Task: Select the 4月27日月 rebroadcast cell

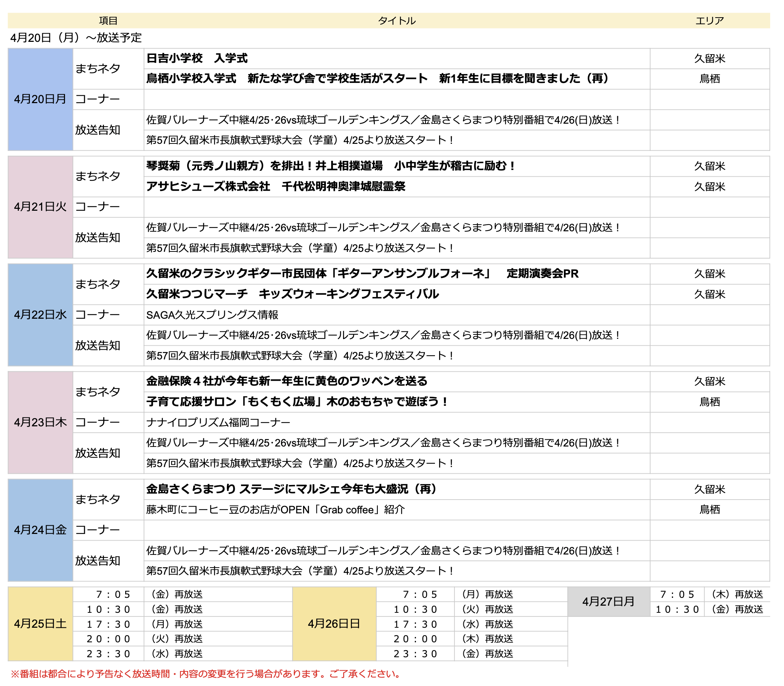Action: coord(609,602)
